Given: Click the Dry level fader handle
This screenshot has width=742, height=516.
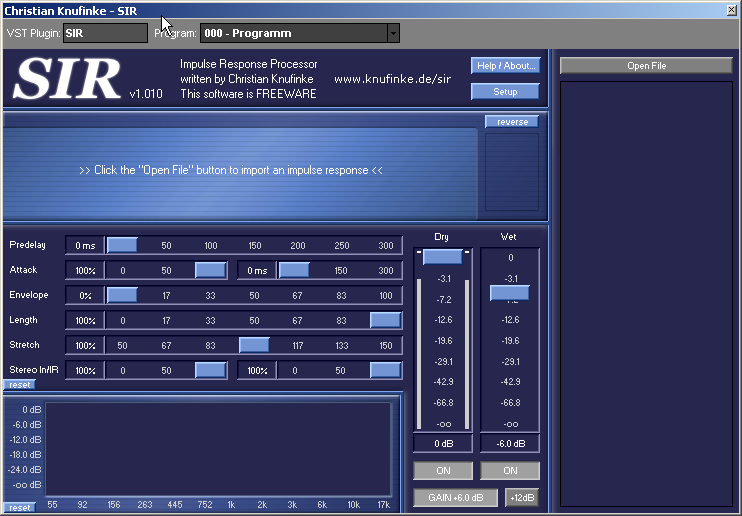Looking at the screenshot, I should point(442,257).
